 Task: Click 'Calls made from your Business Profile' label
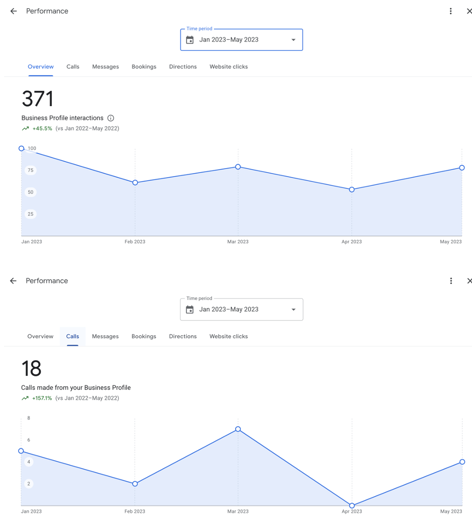click(x=76, y=388)
